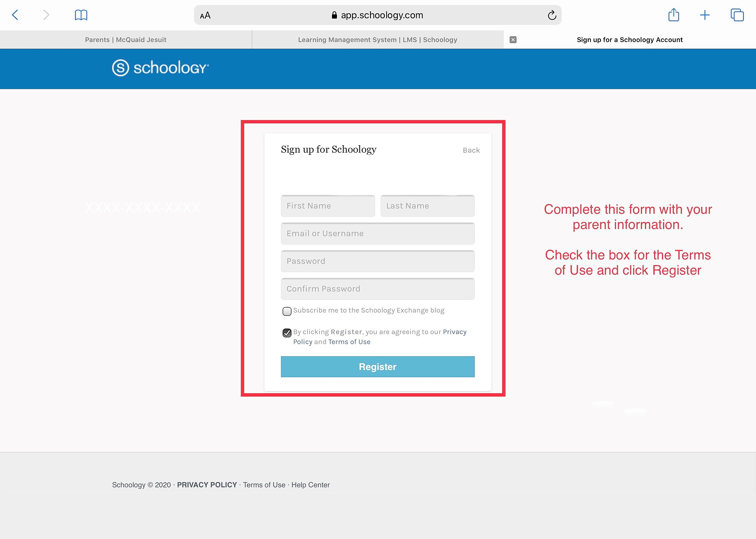Click the First Name field

328,206
